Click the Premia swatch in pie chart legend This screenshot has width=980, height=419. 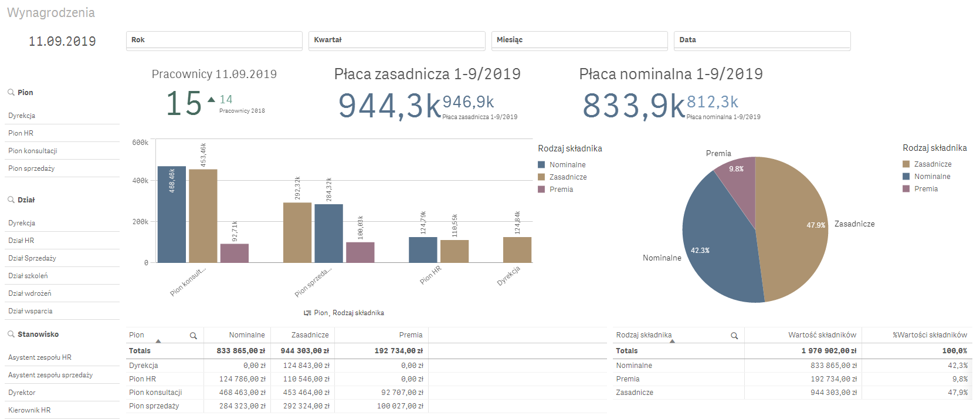coord(906,189)
